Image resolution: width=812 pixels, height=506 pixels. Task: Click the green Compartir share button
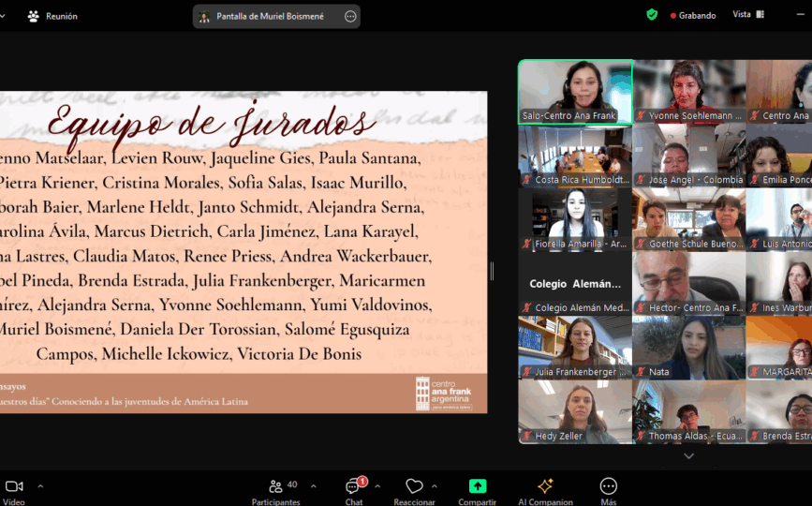[x=478, y=487]
